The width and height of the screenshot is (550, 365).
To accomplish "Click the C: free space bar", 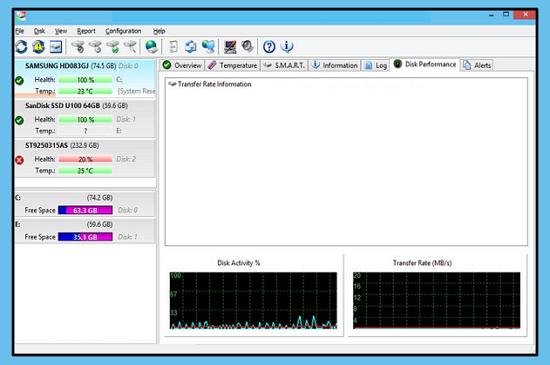I will tap(85, 210).
